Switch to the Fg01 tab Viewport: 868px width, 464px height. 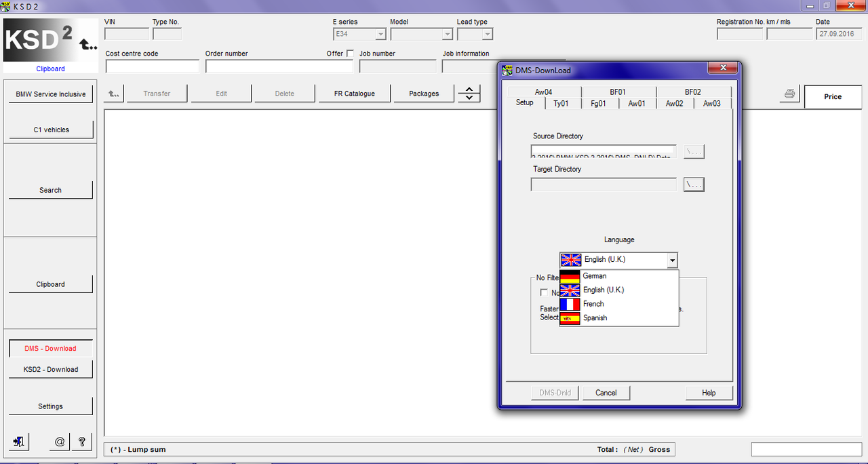pyautogui.click(x=599, y=103)
